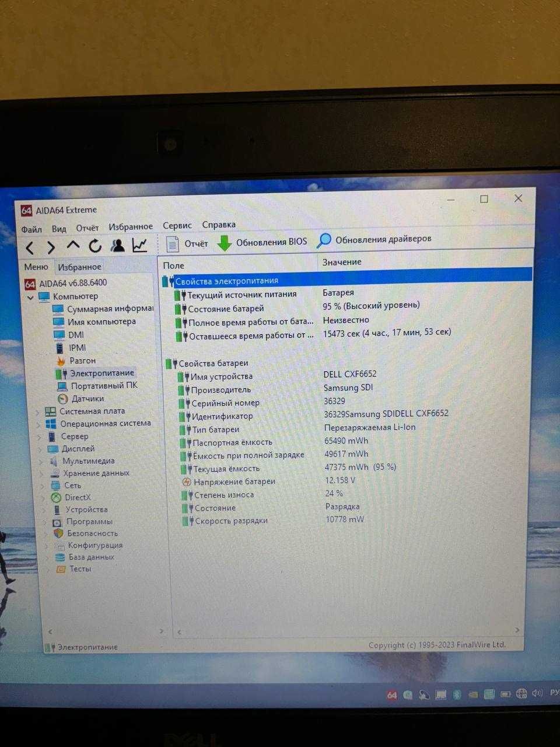The height and width of the screenshot is (747, 560).
Task: Click the Операционная система Windows icon
Action: (x=51, y=424)
